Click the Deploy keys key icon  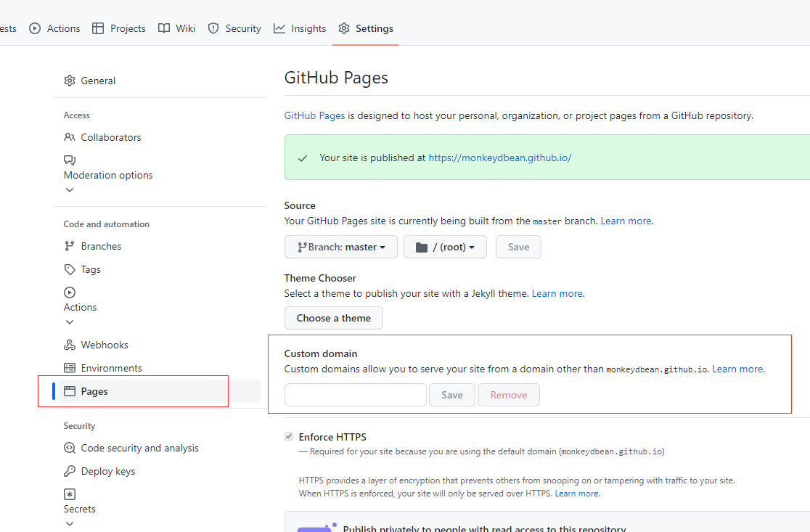70,472
